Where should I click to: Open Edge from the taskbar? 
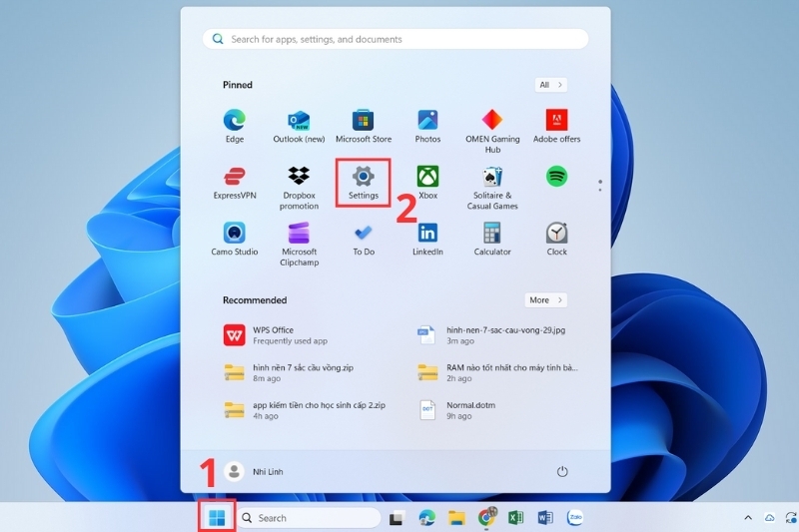[426, 518]
